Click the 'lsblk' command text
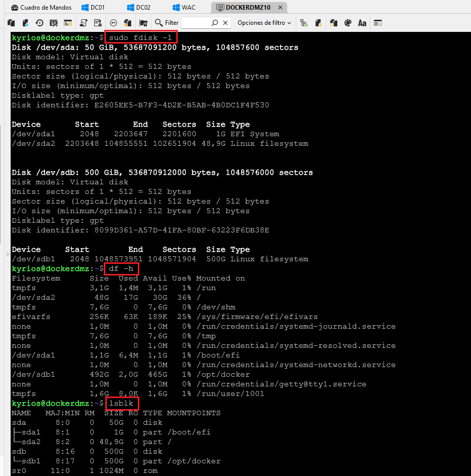 (121, 404)
